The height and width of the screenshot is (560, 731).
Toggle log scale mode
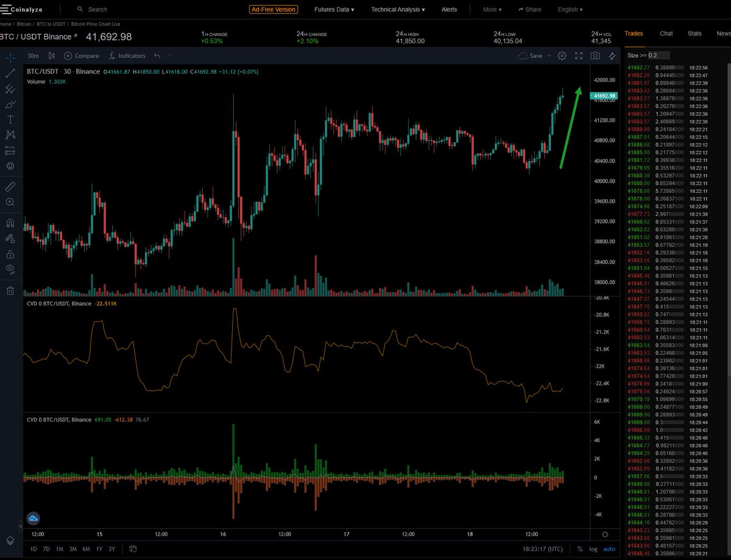click(593, 549)
